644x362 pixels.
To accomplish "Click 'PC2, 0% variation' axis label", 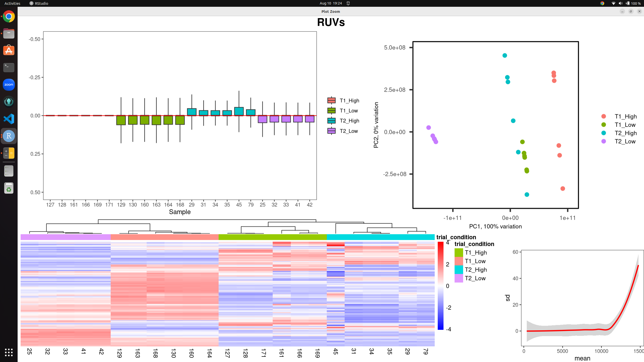I will click(376, 125).
